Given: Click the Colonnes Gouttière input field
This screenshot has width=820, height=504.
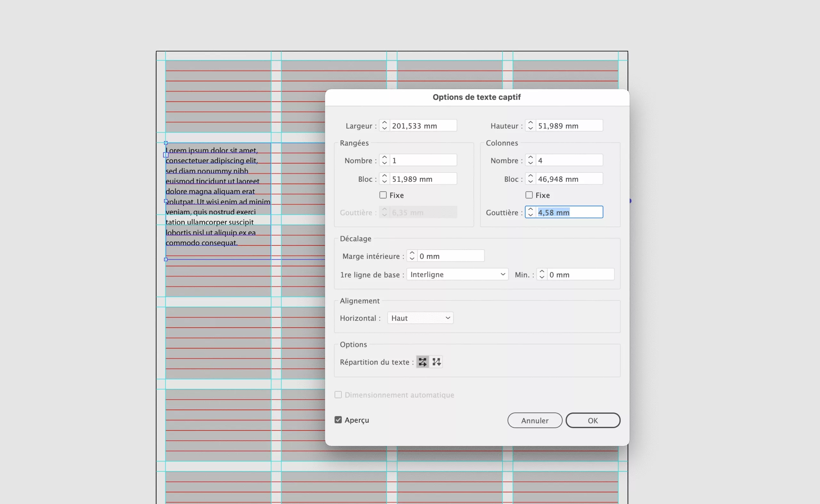Looking at the screenshot, I should pos(569,212).
